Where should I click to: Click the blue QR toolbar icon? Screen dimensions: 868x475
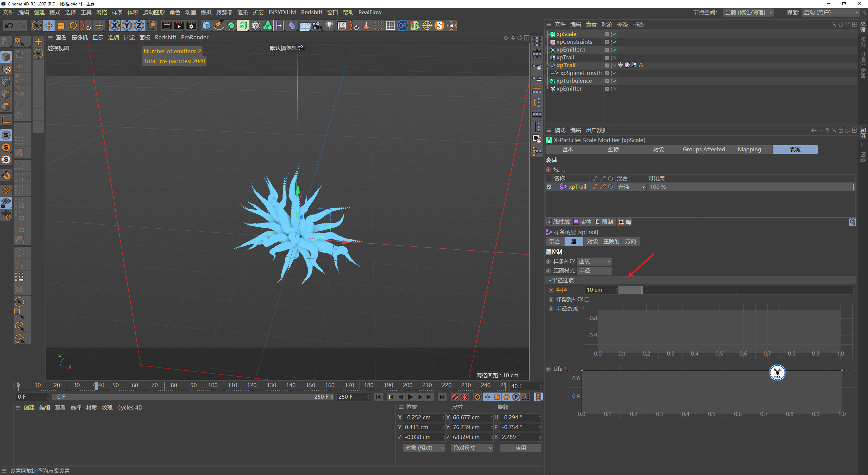coord(403,25)
